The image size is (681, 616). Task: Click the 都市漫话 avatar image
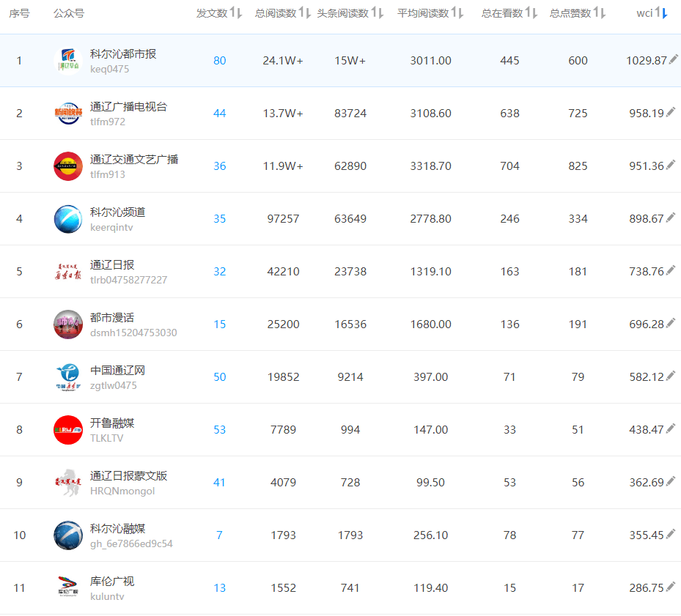pos(67,324)
